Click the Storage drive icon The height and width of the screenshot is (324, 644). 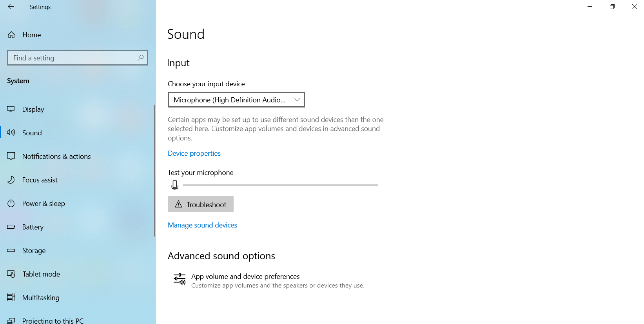(11, 250)
